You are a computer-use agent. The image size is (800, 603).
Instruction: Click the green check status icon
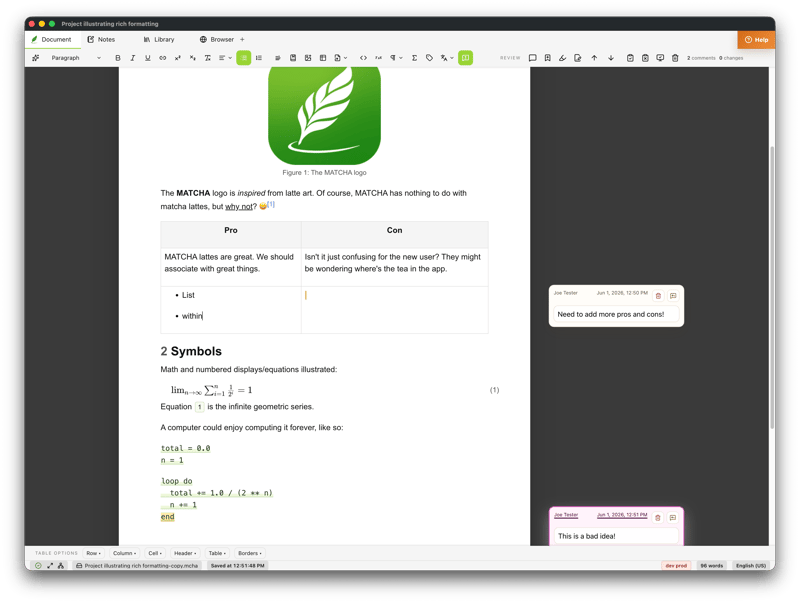pos(38,566)
